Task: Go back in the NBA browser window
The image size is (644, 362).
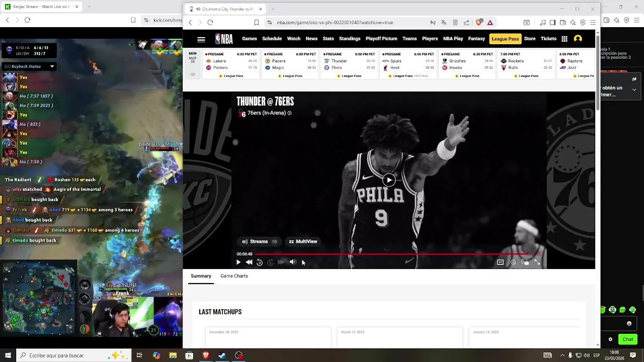Action: pos(190,22)
